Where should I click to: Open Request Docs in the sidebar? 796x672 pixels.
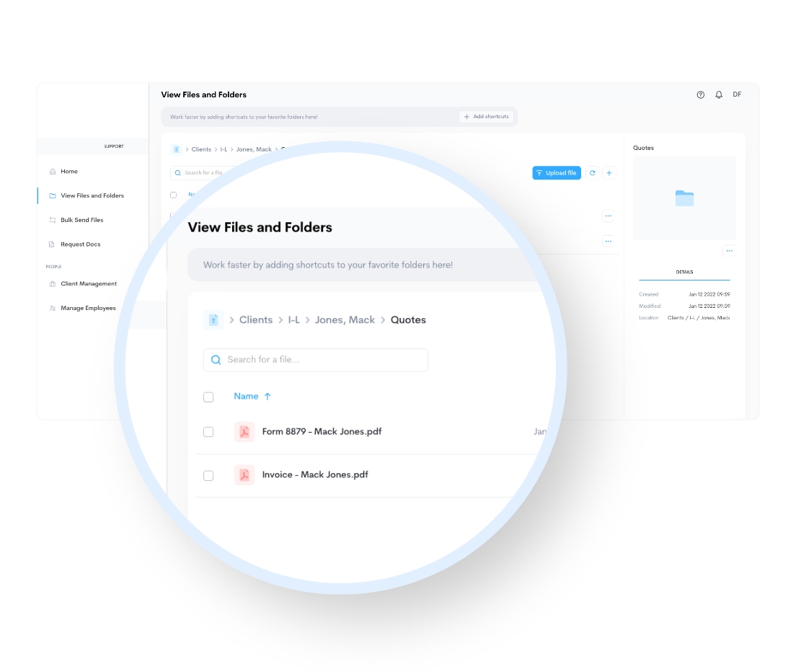coord(80,244)
